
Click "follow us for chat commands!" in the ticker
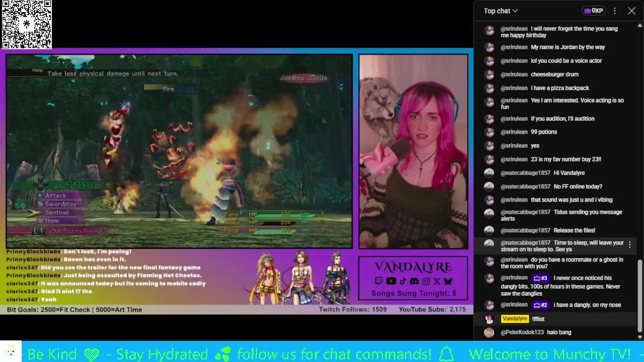[x=334, y=353]
